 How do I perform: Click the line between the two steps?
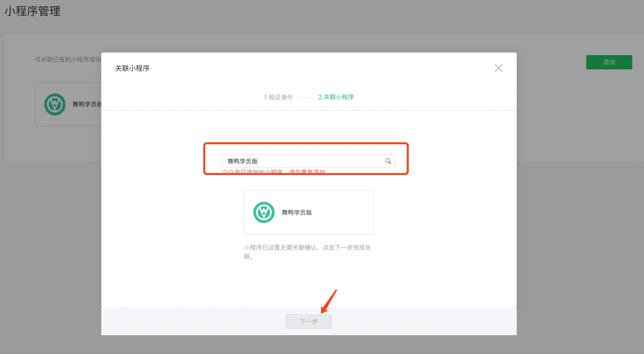coord(305,97)
